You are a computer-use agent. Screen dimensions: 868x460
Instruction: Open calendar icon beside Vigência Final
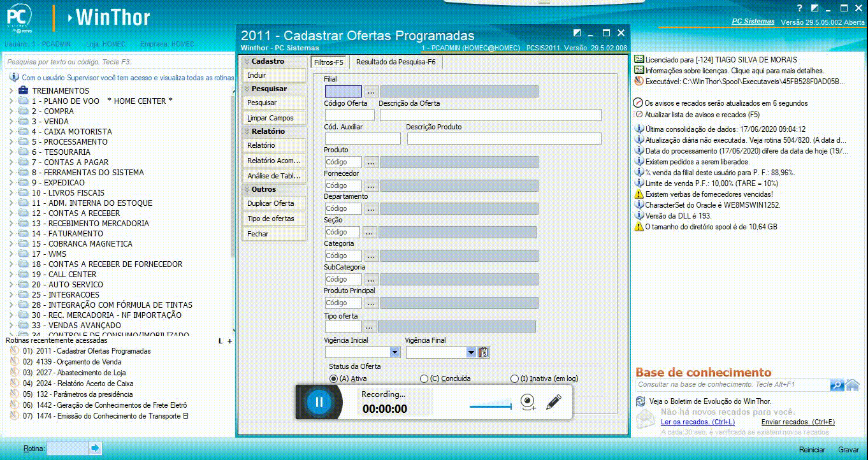483,352
